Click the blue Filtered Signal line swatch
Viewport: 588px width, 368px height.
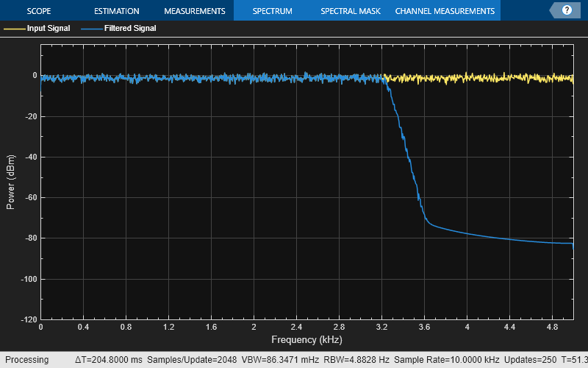click(x=91, y=29)
